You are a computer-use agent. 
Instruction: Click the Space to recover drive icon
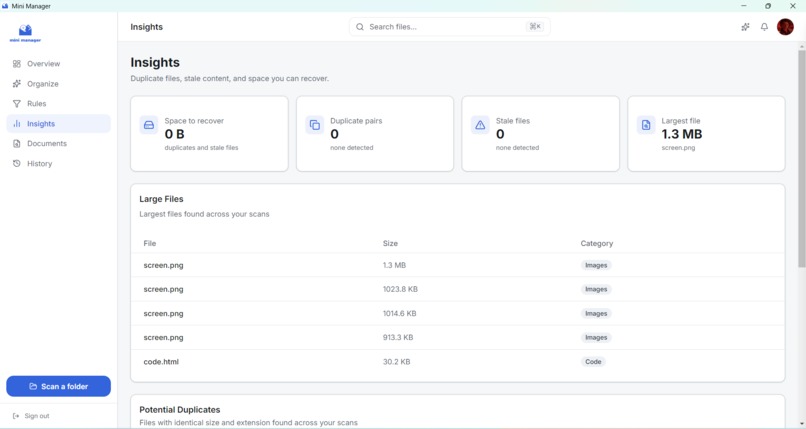149,125
